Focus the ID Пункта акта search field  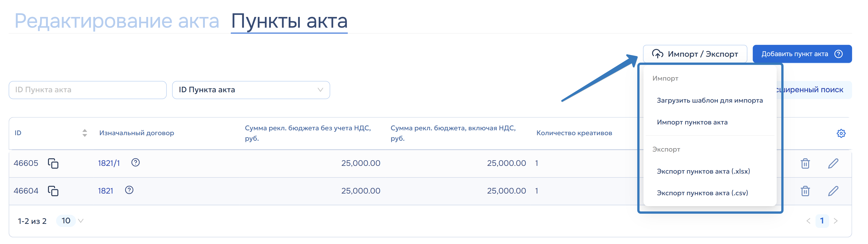88,90
